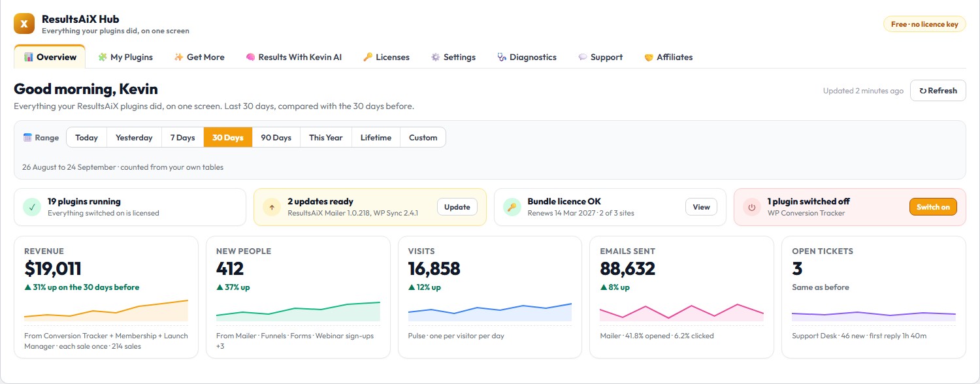Click '26 August to 24 September' date text

pyautogui.click(x=69, y=168)
